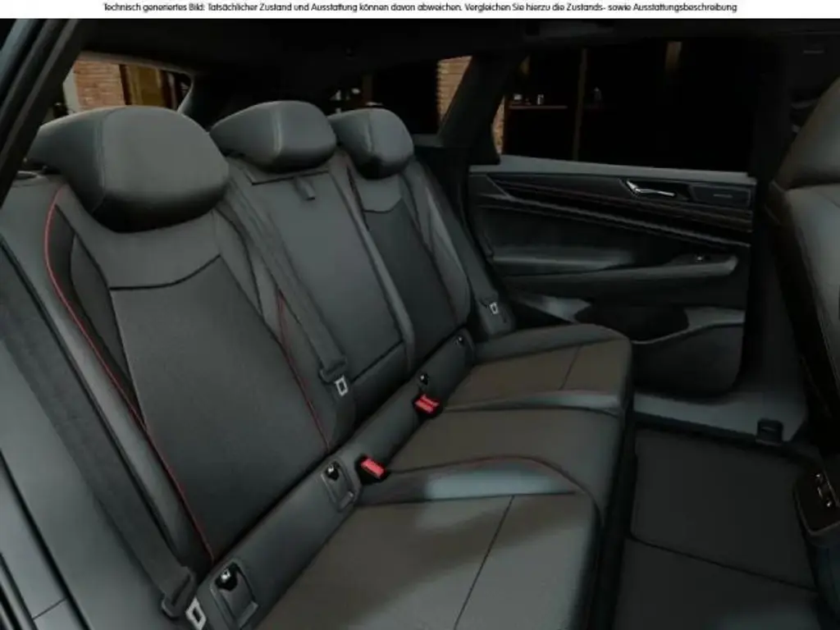Click the brick wall seen through rear window

[97, 84]
